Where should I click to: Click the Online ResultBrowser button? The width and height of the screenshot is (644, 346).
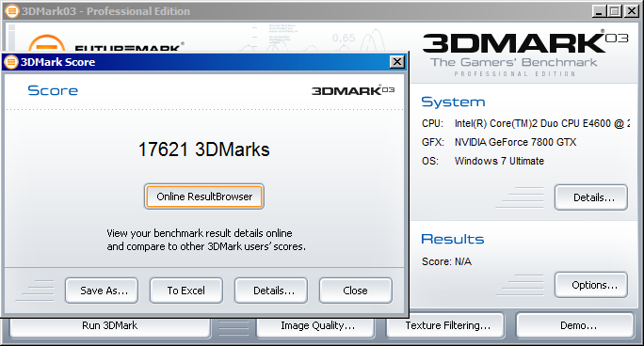pyautogui.click(x=204, y=197)
